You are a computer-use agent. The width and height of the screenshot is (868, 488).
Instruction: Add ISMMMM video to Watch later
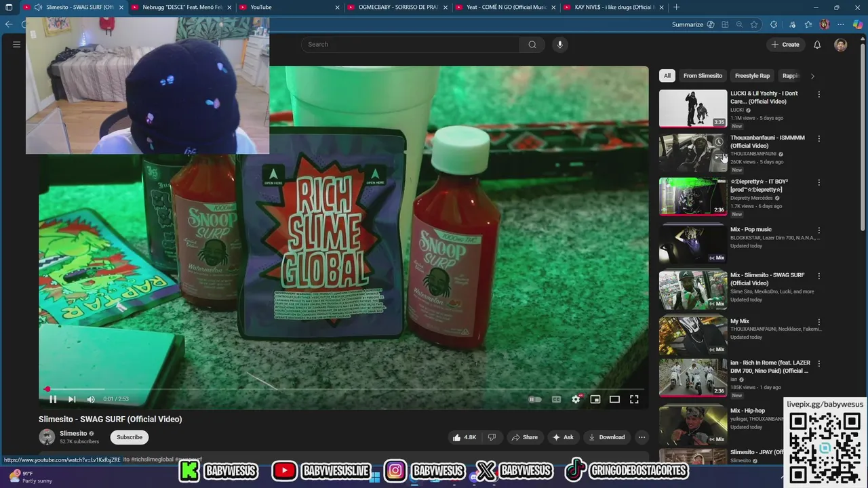pyautogui.click(x=719, y=142)
